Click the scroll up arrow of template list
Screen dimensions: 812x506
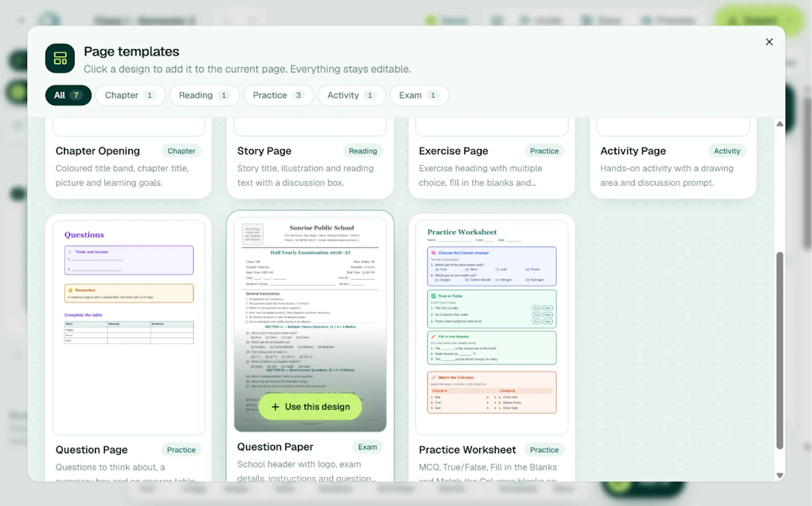[780, 124]
